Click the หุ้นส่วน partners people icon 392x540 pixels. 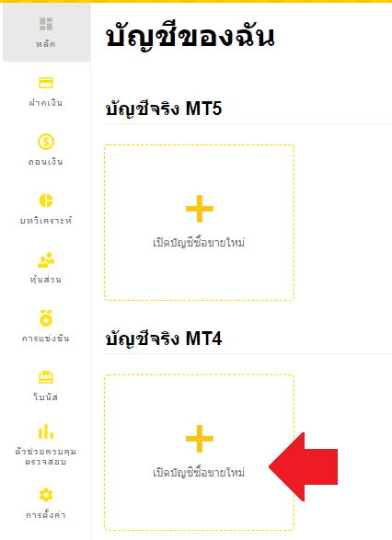click(46, 260)
